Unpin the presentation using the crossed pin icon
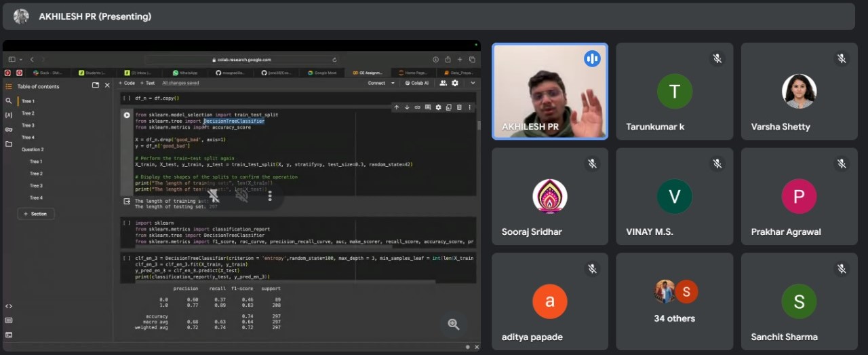The width and height of the screenshot is (868, 355). click(214, 196)
